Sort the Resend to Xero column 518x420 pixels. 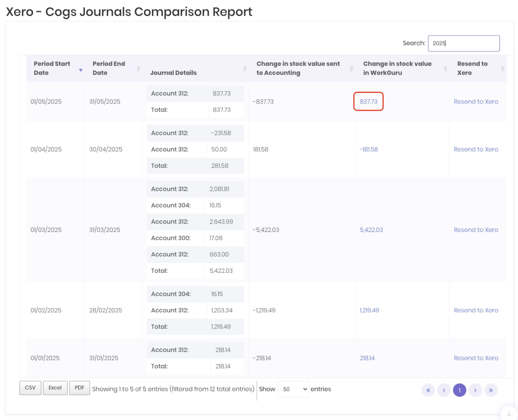coord(502,69)
